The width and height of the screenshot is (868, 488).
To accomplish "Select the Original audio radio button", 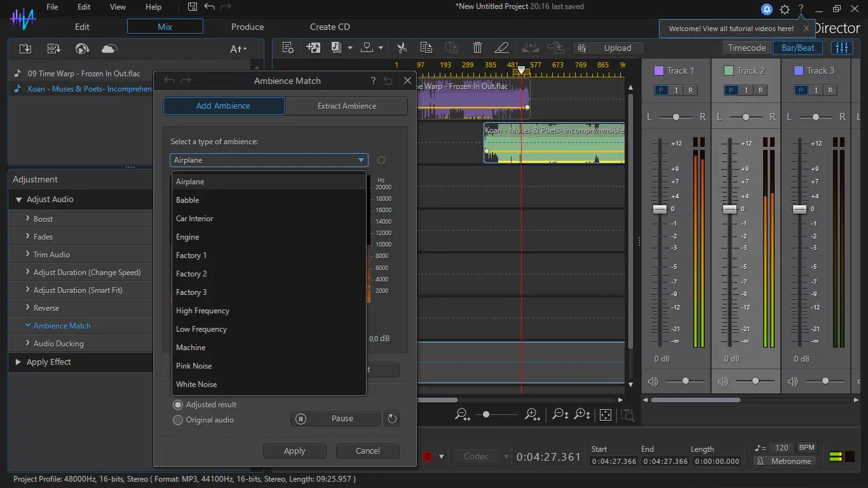I will pyautogui.click(x=178, y=420).
